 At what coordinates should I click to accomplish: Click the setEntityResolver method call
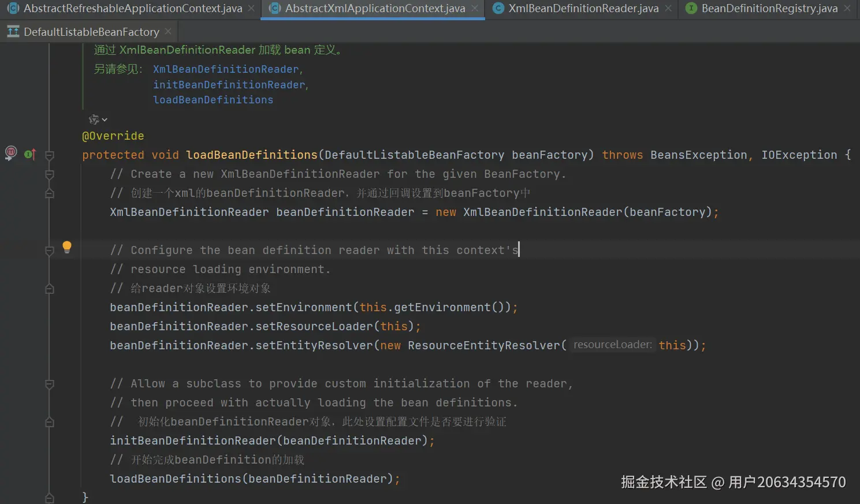pyautogui.click(x=314, y=345)
